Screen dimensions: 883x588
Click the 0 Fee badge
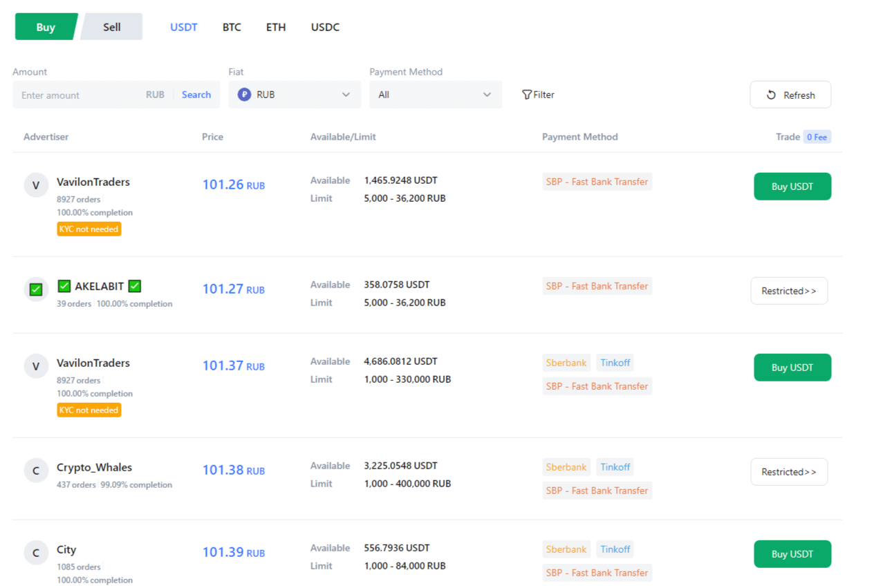click(817, 137)
